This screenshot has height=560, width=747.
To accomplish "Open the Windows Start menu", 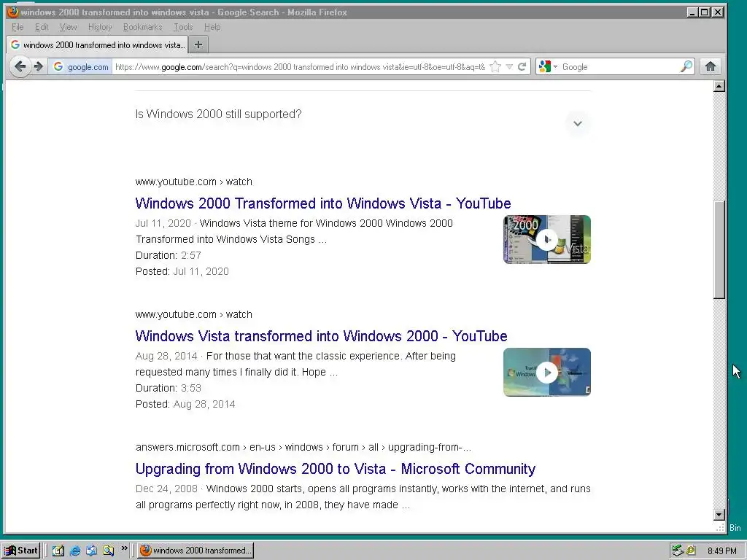I will [x=20, y=551].
